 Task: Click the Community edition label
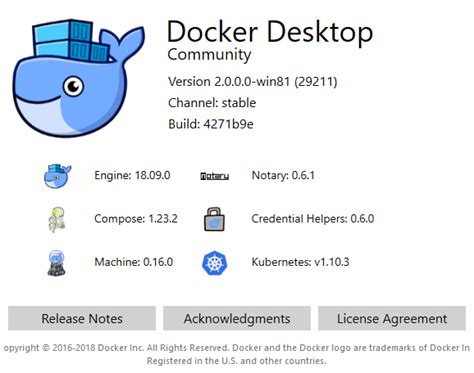209,55
